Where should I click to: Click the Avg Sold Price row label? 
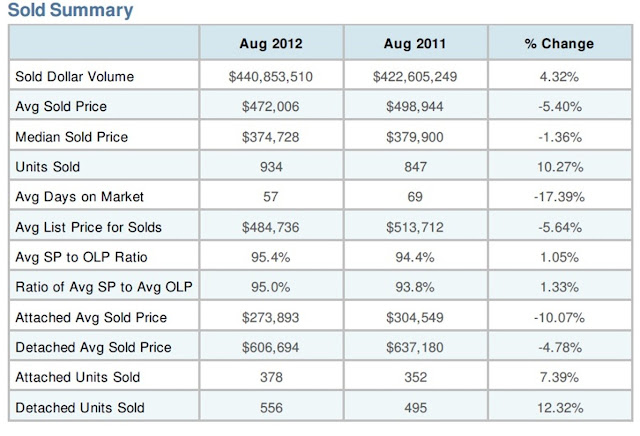tap(61, 106)
